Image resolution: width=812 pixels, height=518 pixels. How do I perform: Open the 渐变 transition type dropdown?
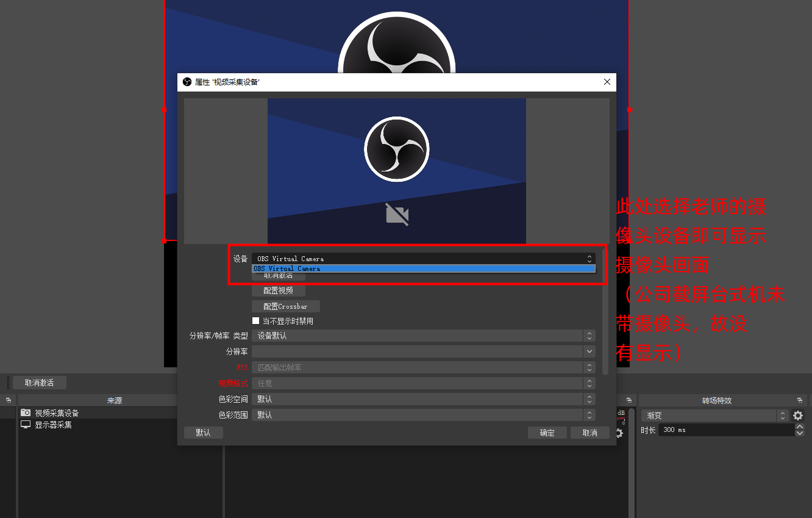(x=714, y=415)
